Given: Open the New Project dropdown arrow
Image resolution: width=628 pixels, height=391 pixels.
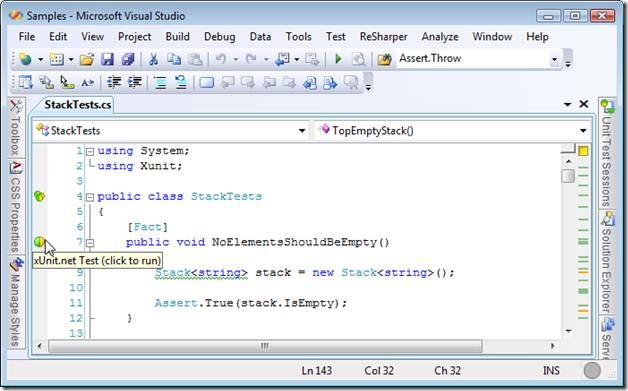Looking at the screenshot, I should coord(40,60).
